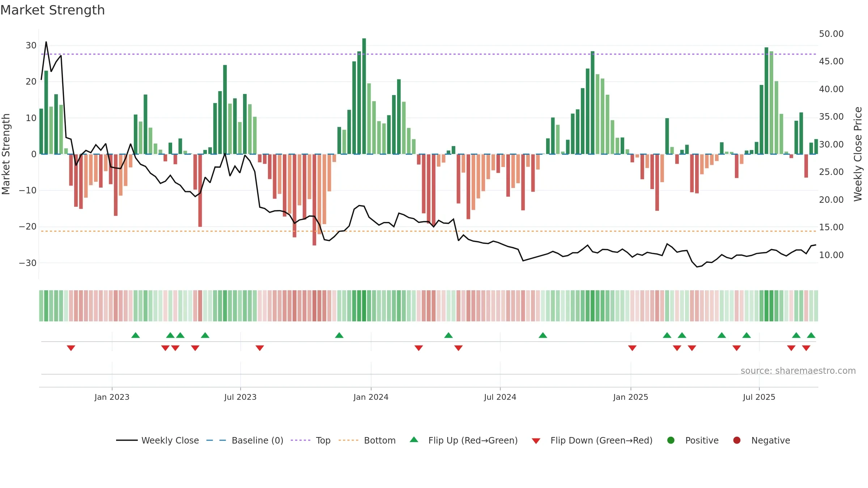868x488 pixels.
Task: Click the −30 Market Strength axis label
Action: pos(28,263)
